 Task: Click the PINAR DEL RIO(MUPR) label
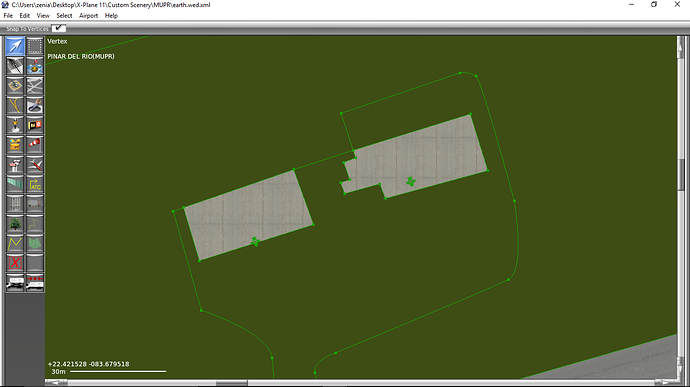pos(81,56)
